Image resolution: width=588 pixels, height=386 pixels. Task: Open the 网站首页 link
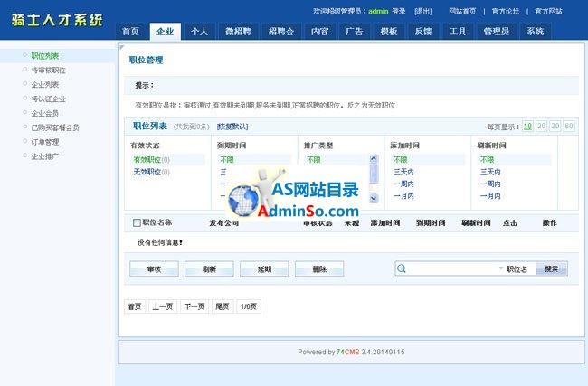pyautogui.click(x=462, y=11)
